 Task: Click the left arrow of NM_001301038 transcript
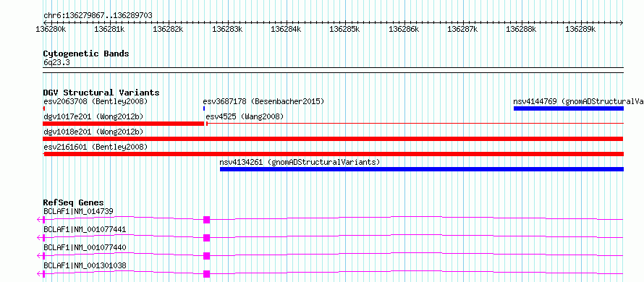click(39, 274)
